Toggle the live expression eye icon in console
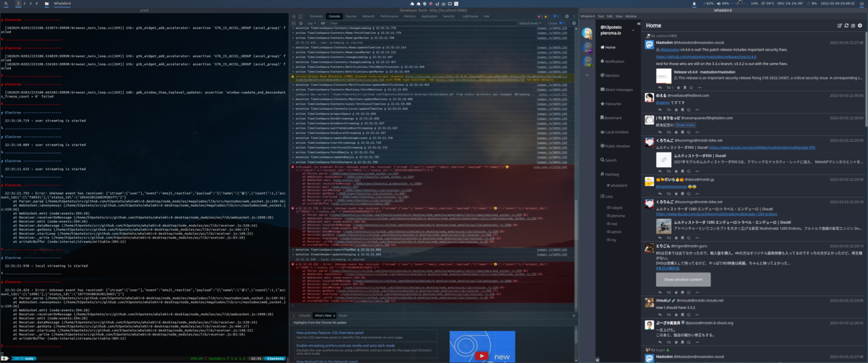868x363 pixels. pyautogui.click(x=323, y=23)
